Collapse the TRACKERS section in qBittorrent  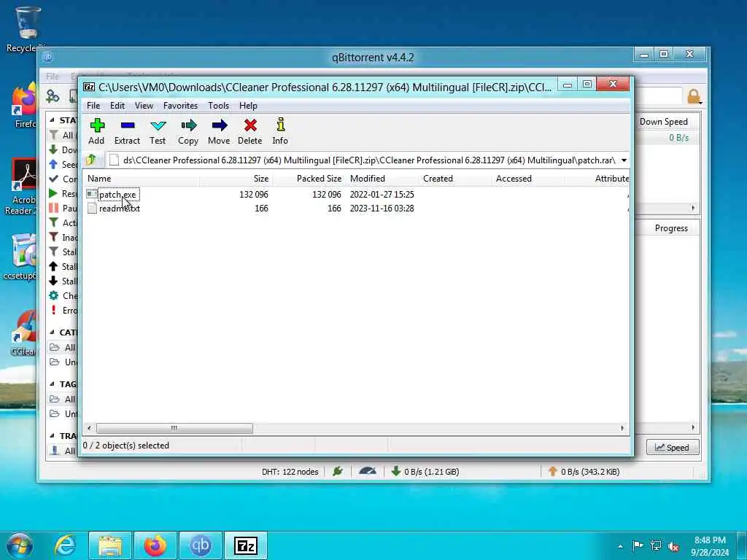pos(52,436)
